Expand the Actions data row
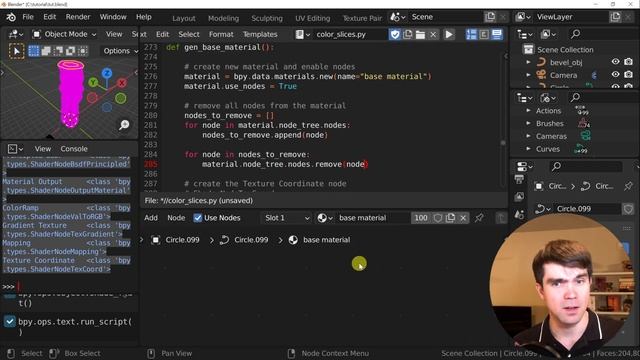Image resolution: width=640 pixels, height=360 pixels. pos(528,111)
